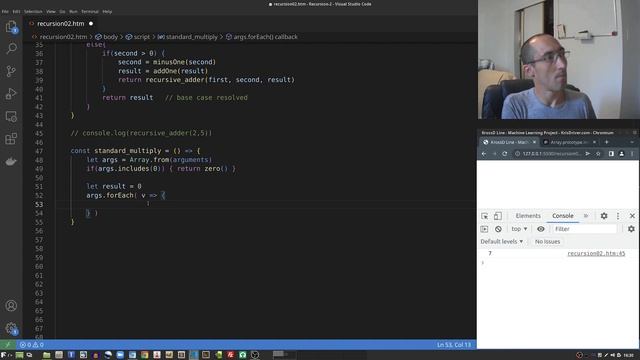Open a new Chromium tab
This screenshot has height=360, width=640.
point(607,142)
